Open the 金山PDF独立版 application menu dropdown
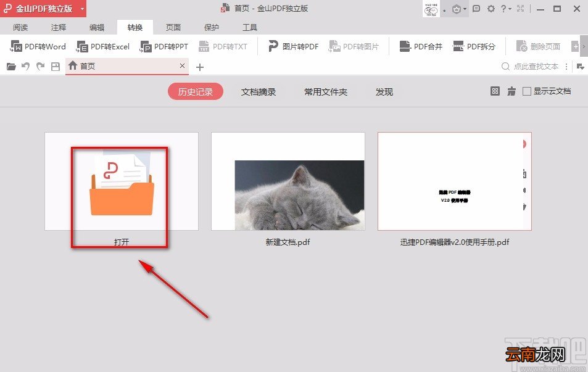This screenshot has width=588, height=372. tap(43, 9)
